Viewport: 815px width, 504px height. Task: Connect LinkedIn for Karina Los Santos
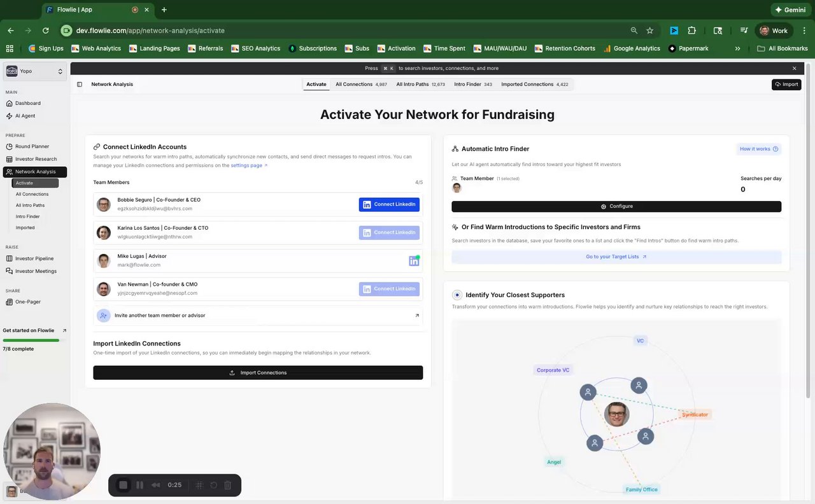[389, 232]
